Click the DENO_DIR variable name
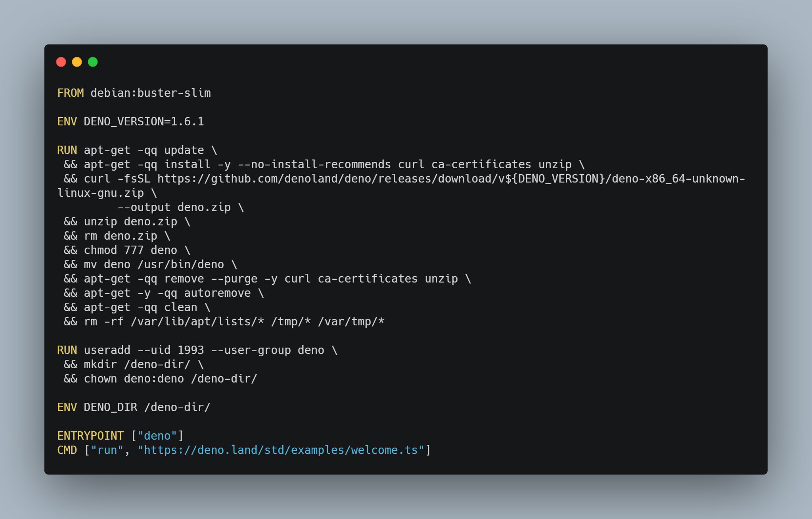This screenshot has width=812, height=519. [110, 408]
